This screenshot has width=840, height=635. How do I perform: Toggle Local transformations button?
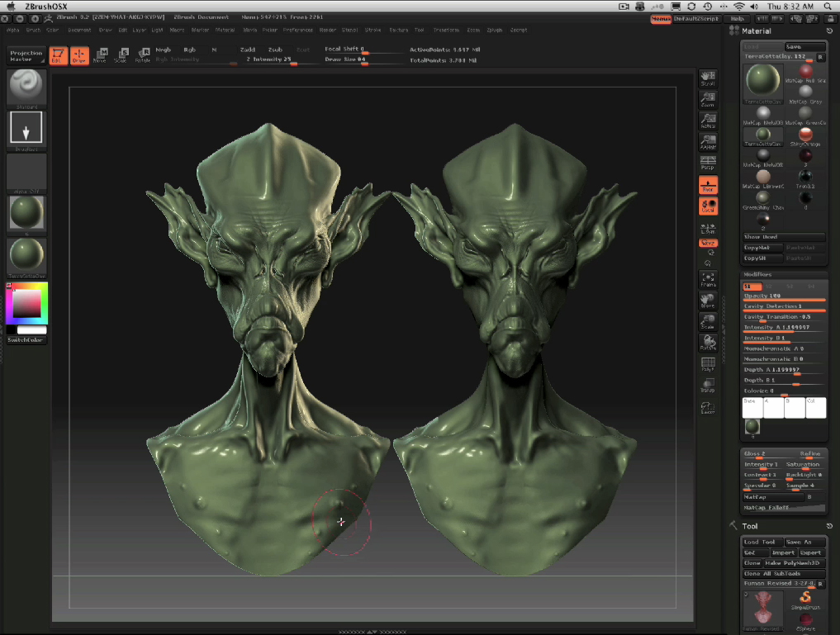click(x=708, y=206)
